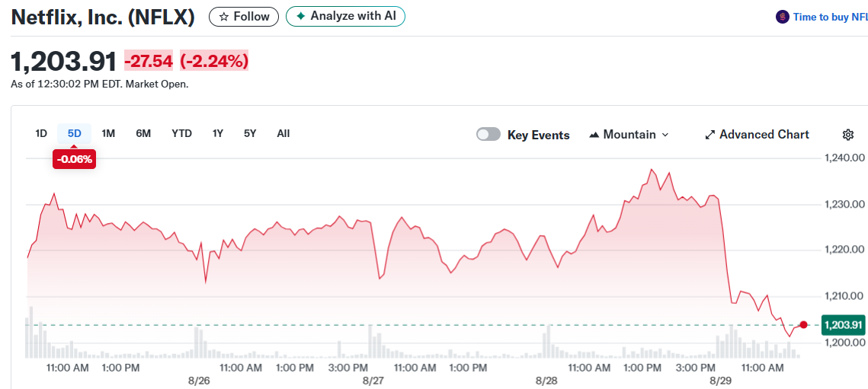
Task: Expand the Mountain chart type dropdown
Action: pos(629,135)
